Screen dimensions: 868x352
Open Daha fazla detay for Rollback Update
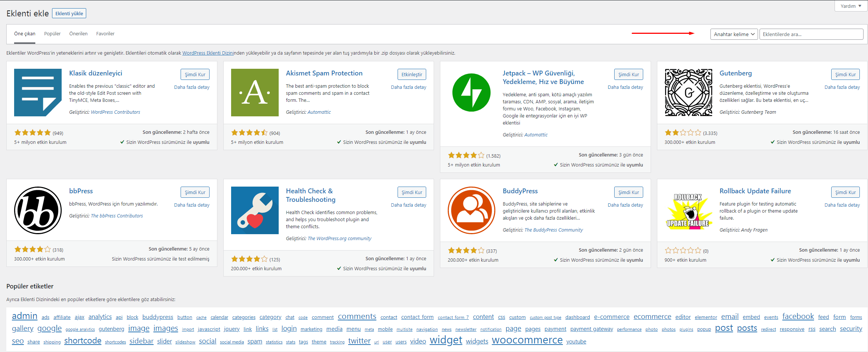click(842, 205)
